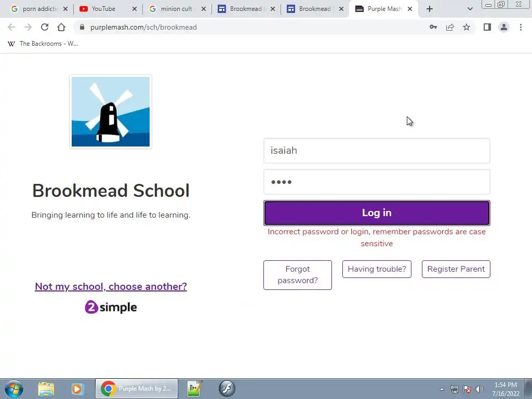Screen dimensions: 532x399
Task: Go forward to the next page
Action: point(28,27)
